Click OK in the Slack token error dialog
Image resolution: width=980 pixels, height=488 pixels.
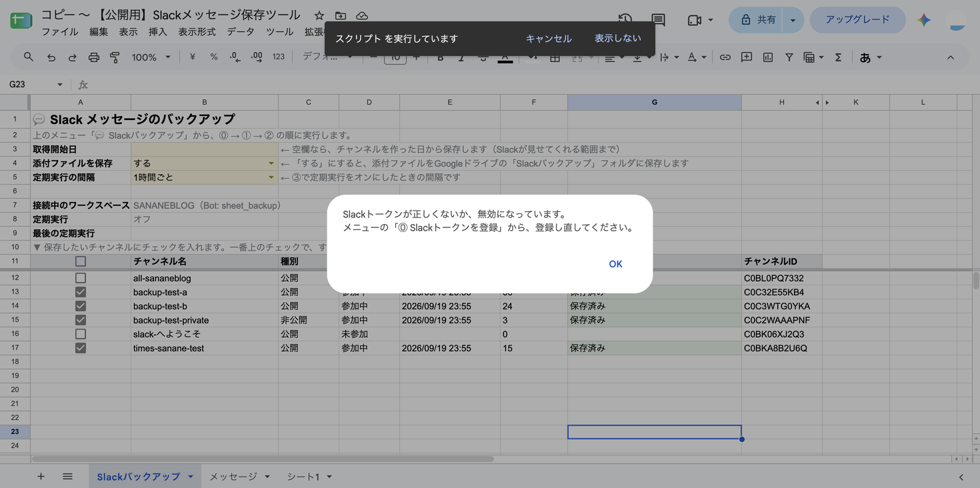tap(615, 264)
